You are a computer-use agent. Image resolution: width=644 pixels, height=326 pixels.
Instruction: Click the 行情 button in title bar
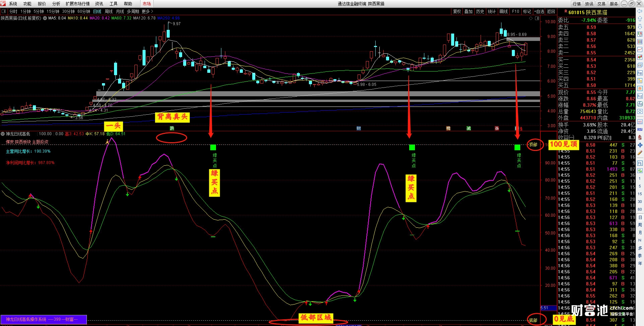(x=577, y=4)
